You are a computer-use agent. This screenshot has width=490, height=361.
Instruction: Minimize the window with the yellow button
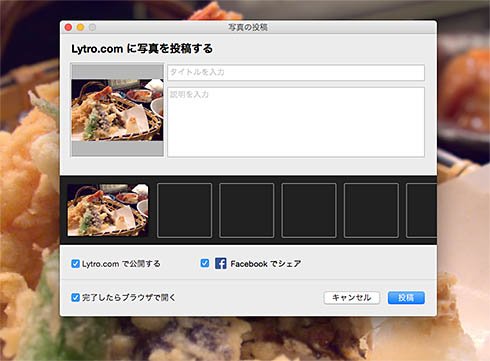pos(80,27)
